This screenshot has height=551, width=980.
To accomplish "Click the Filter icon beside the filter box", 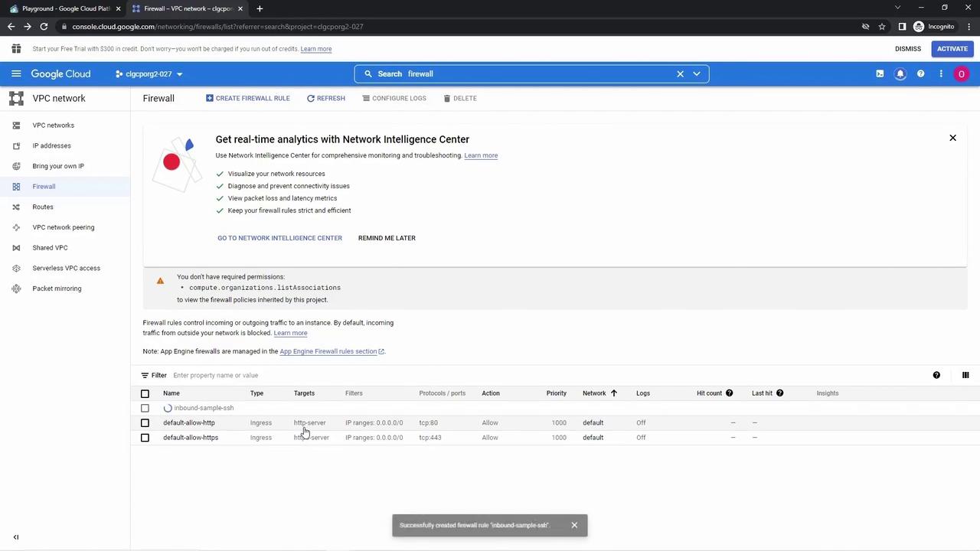I will 145,376.
